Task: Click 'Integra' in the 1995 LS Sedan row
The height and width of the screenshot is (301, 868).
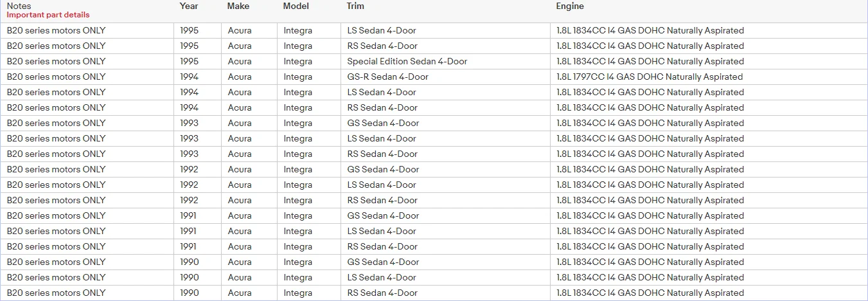Action: (x=298, y=30)
